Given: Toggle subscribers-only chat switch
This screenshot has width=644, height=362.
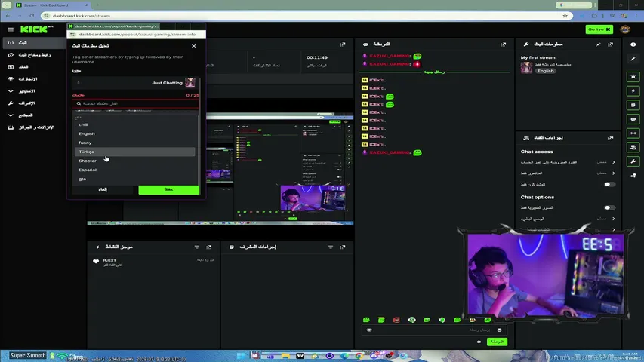Looking at the screenshot, I should tap(609, 184).
